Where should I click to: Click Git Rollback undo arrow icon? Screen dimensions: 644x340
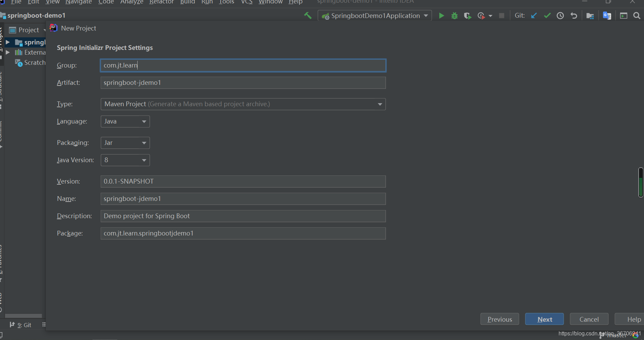tap(573, 16)
